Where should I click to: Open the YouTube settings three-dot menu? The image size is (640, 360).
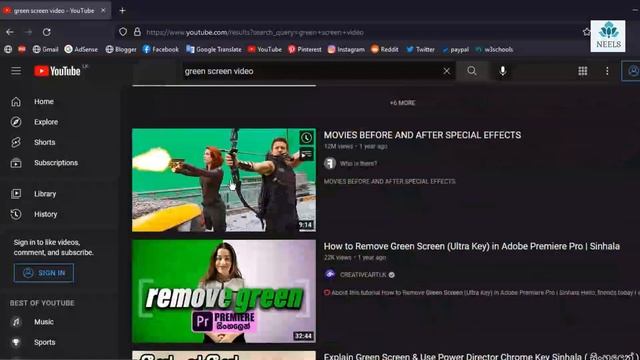click(607, 71)
